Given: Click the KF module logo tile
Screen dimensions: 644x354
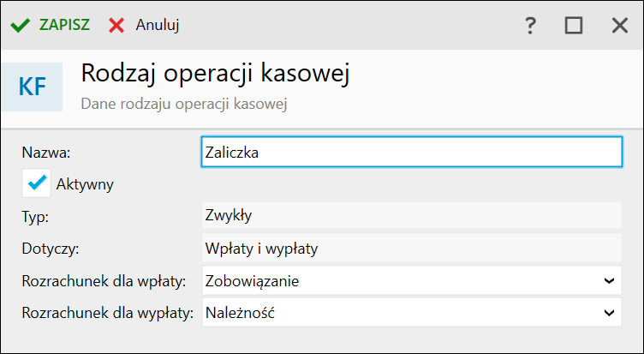Looking at the screenshot, I should [32, 87].
